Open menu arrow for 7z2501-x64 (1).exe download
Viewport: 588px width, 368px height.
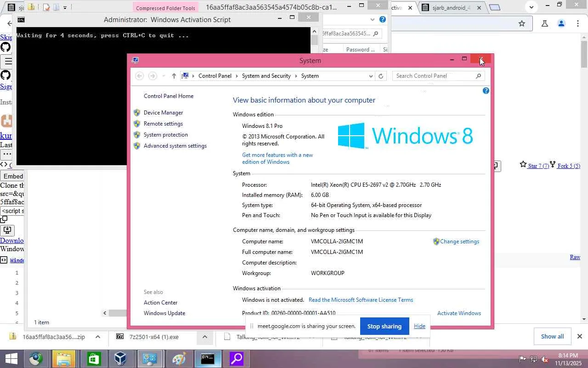pyautogui.click(x=205, y=337)
